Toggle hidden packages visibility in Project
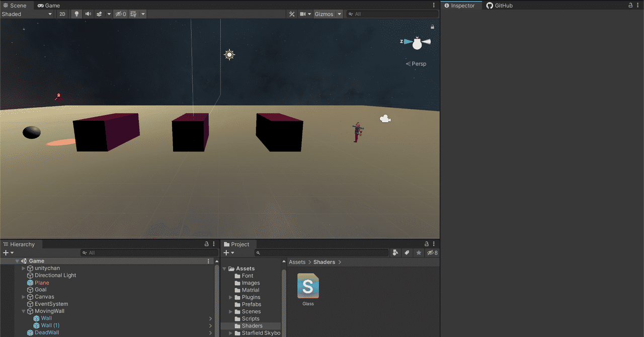644x337 pixels. pos(432,253)
